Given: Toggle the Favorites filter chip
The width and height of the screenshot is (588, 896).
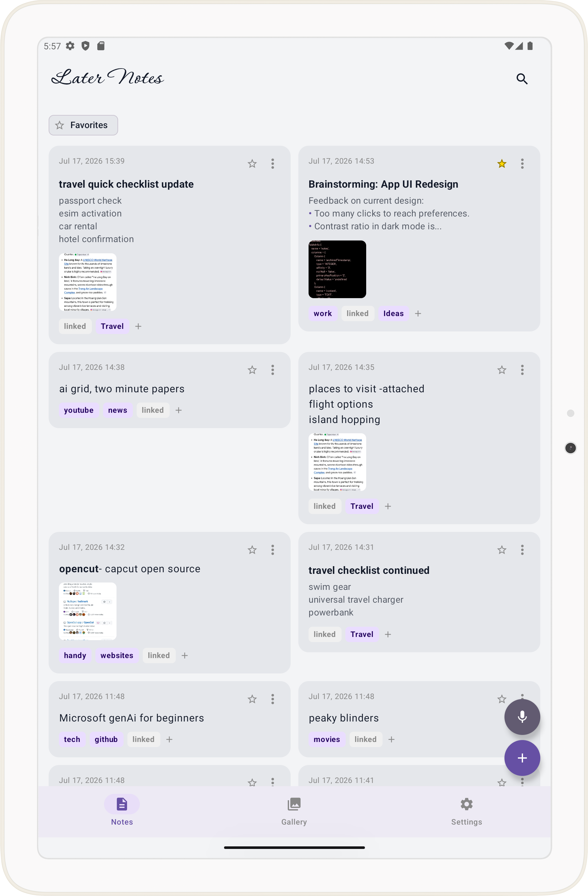Looking at the screenshot, I should tap(83, 125).
